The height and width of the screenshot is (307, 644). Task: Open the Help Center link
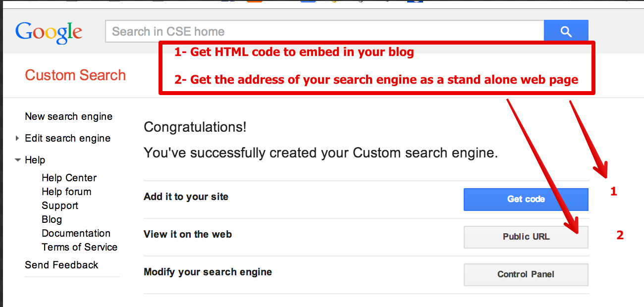[69, 178]
